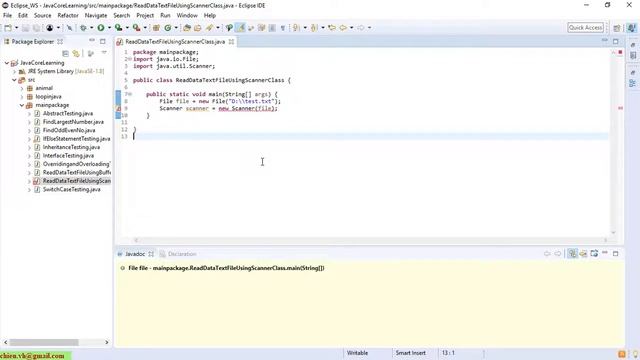Click the Search flashlight icon
Screen dimensions: 640x360
point(209,28)
